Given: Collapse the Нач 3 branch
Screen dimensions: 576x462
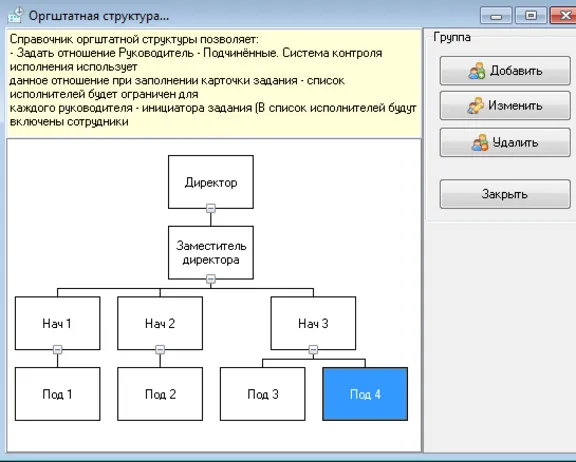Looking at the screenshot, I should point(313,350).
